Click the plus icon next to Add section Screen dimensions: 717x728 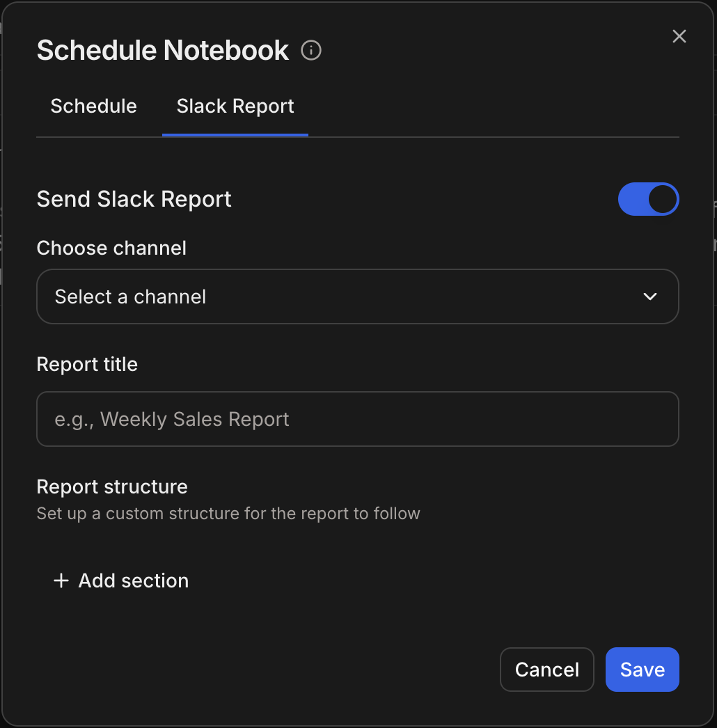61,580
